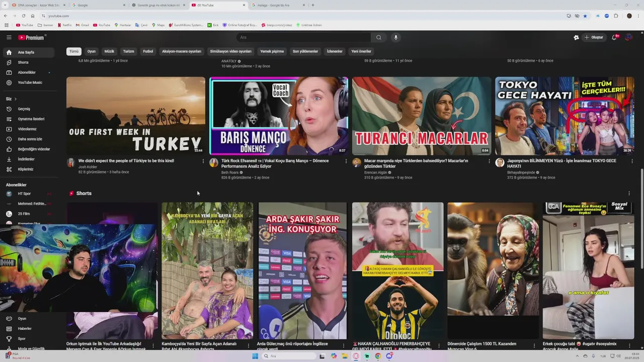Image resolution: width=644 pixels, height=362 pixels.
Task: Click the Oluştur create button
Action: tap(594, 37)
